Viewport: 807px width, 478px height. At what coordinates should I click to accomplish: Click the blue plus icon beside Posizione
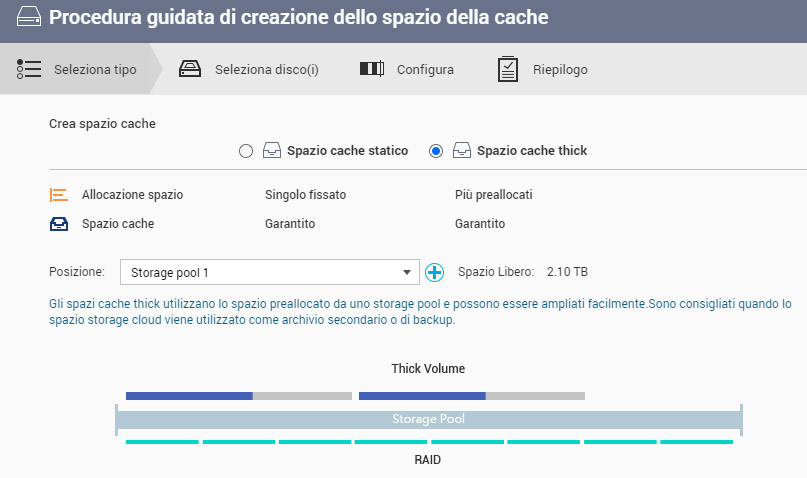coord(434,272)
